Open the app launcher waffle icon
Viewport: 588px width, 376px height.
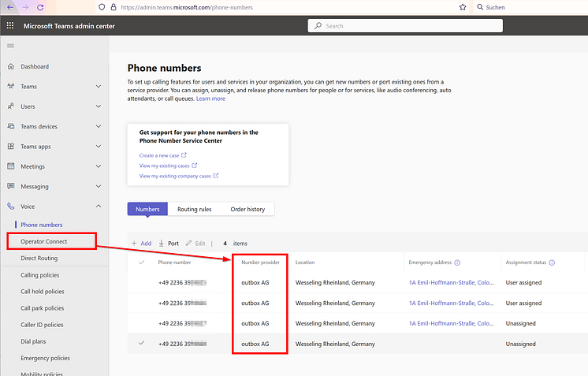(x=10, y=25)
